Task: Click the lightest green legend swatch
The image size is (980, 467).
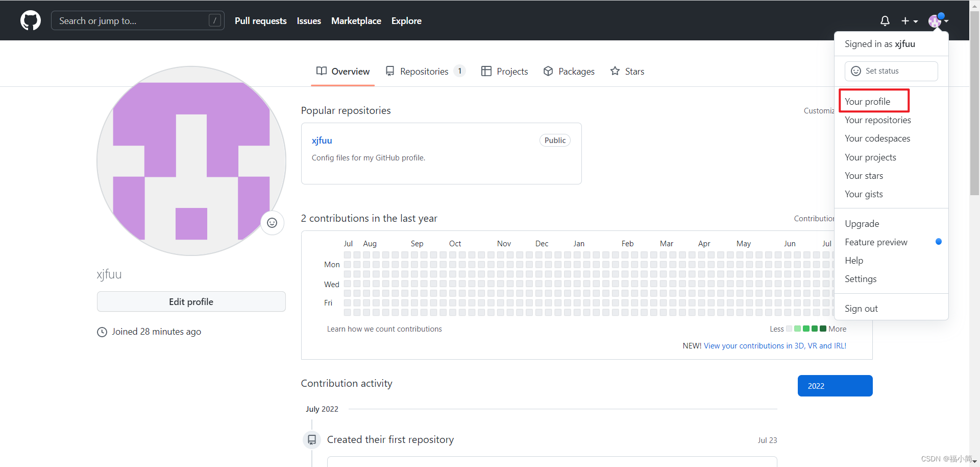Action: pyautogui.click(x=797, y=329)
